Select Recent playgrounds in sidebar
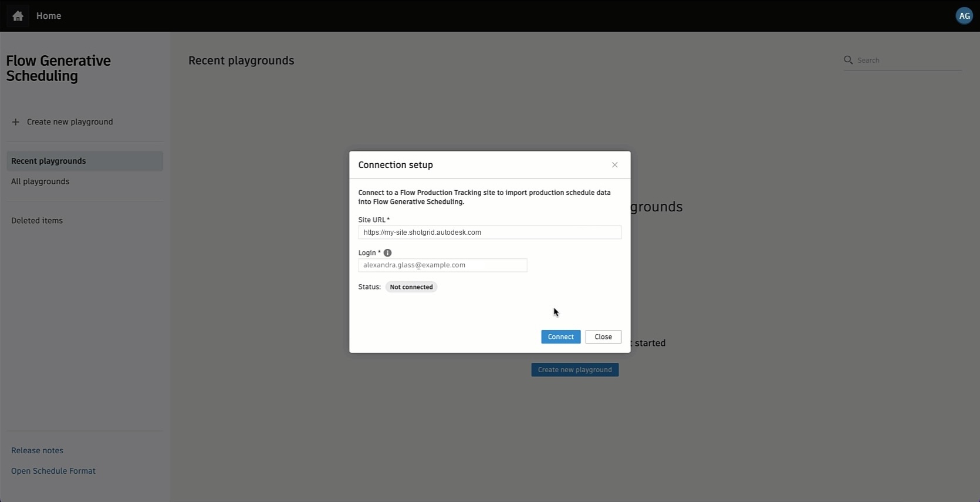This screenshot has width=980, height=502. pyautogui.click(x=85, y=161)
